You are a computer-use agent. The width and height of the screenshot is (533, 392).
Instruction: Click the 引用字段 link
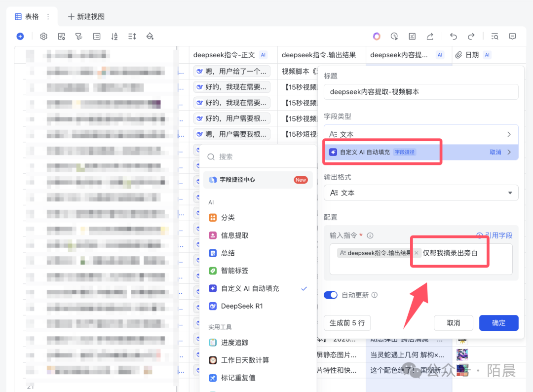[495, 235]
